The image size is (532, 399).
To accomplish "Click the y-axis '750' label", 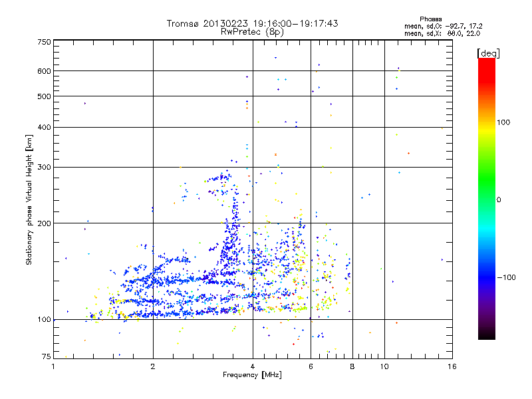I will coord(45,42).
